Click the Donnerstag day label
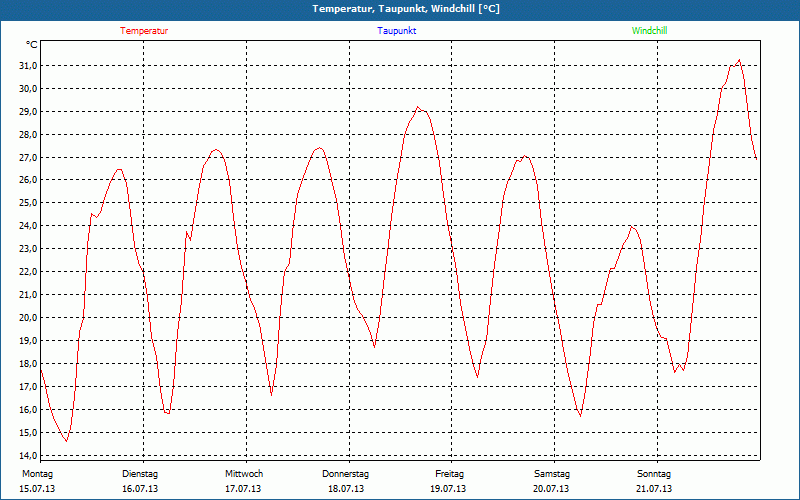 [345, 474]
